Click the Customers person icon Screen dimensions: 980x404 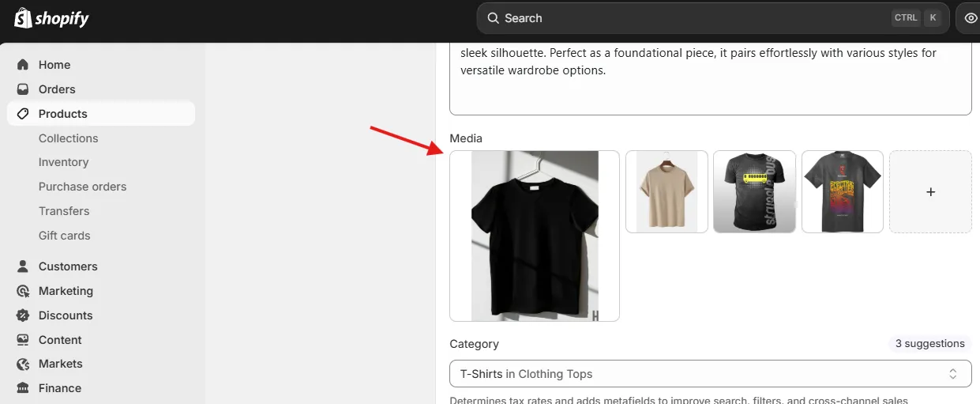point(23,266)
